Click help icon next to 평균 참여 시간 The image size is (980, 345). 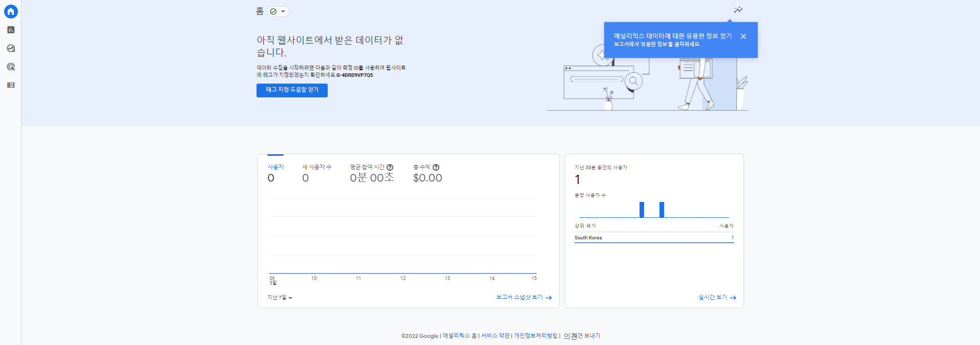(390, 168)
